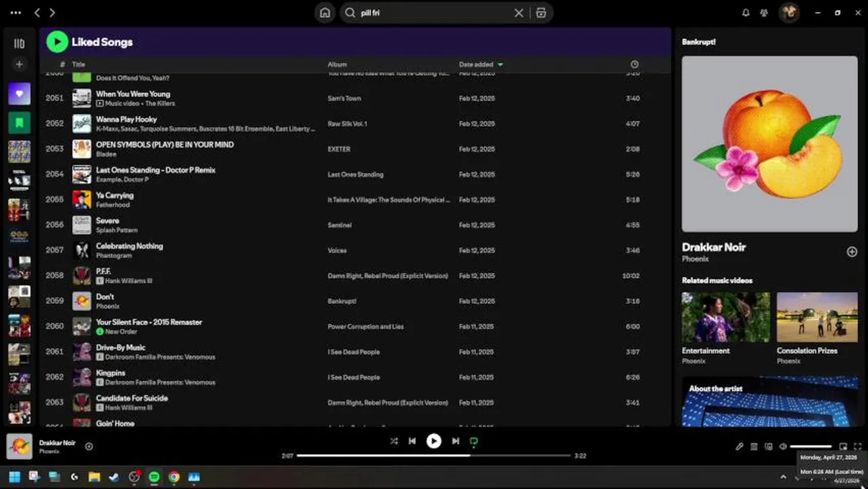This screenshot has height=489, width=868.
Task: Select song 'Candidate For Suicide'
Action: pos(132,399)
